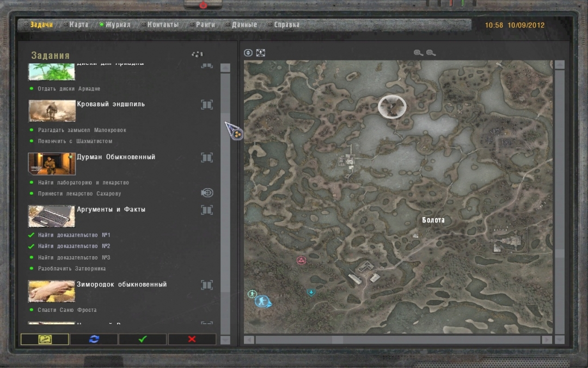Click subtask Найти доказательство №1
588x368 pixels.
74,235
